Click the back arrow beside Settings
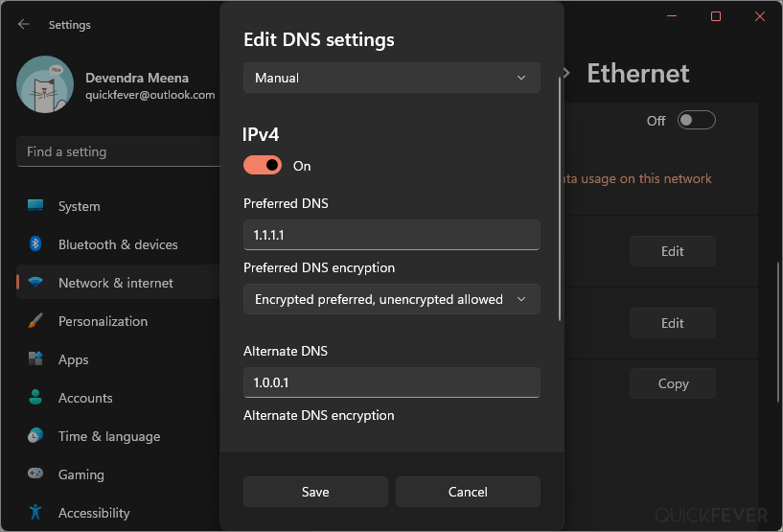Image resolution: width=783 pixels, height=532 pixels. pyautogui.click(x=23, y=25)
